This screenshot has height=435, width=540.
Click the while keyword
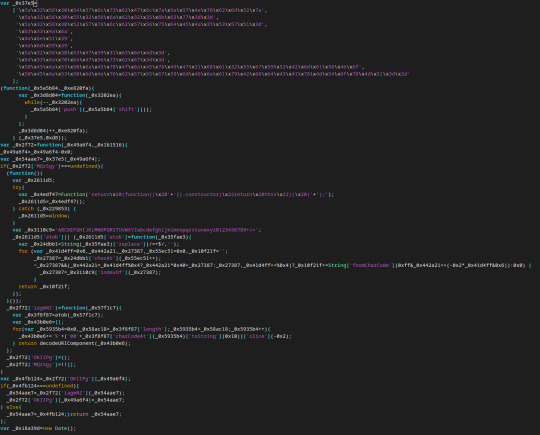tap(32, 102)
